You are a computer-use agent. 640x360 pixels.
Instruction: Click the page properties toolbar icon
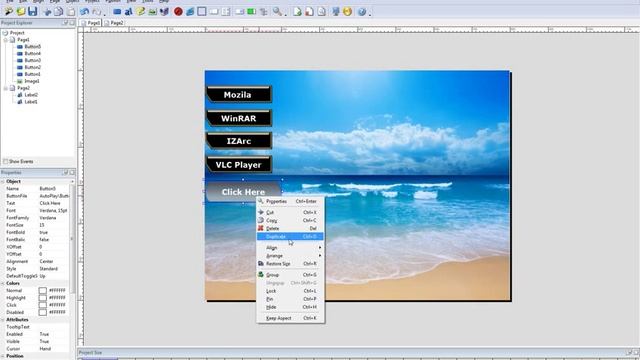322,12
